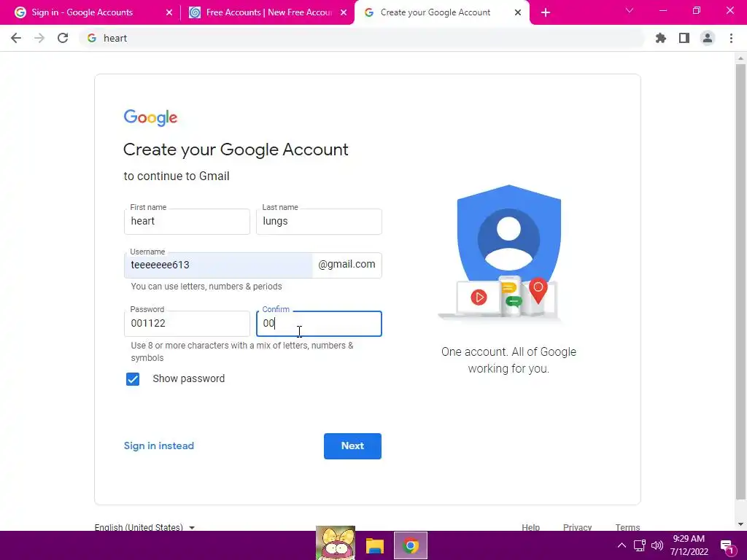This screenshot has width=747, height=560.
Task: Close the Sign in - Google Accounts tab
Action: coord(169,12)
